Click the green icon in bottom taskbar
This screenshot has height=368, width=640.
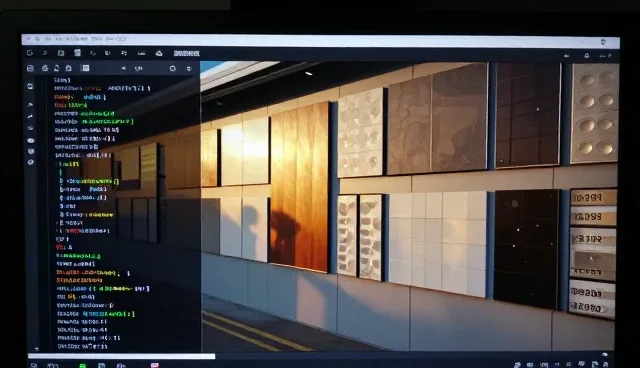pyautogui.click(x=82, y=365)
